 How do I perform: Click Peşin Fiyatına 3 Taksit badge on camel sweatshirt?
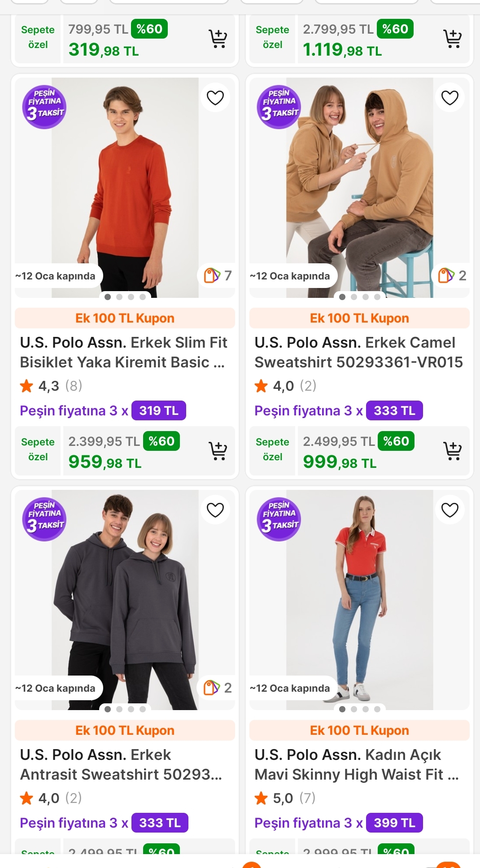[x=279, y=107]
